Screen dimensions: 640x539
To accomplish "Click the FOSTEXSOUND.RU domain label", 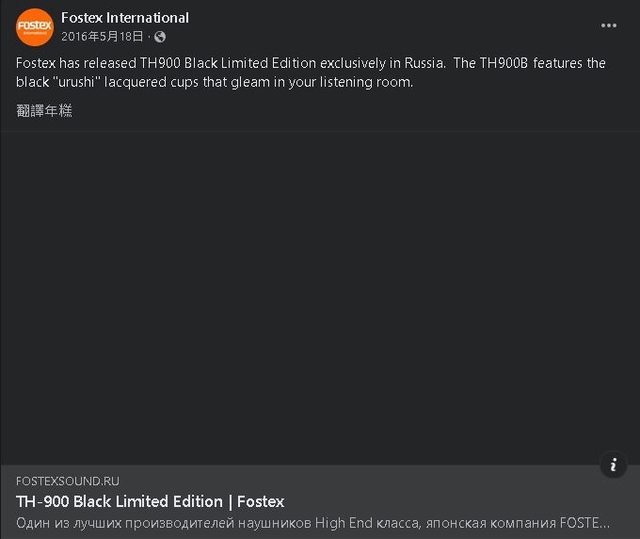I will (x=67, y=482).
